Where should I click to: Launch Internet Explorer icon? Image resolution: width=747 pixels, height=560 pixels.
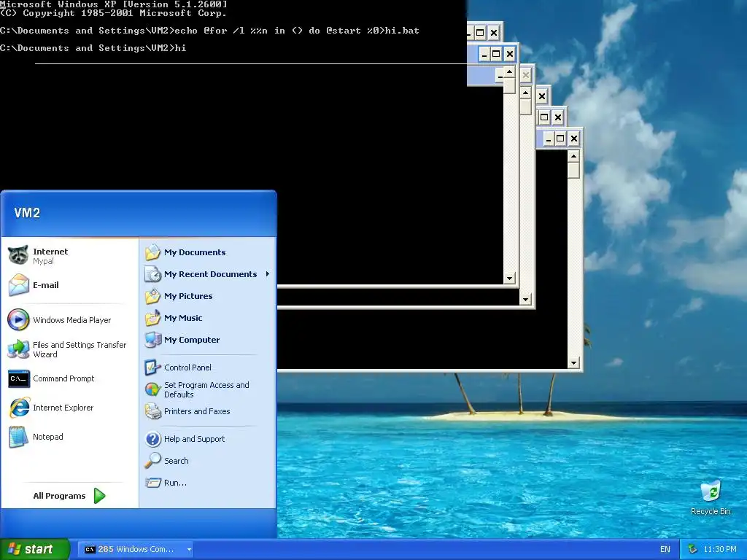pos(19,408)
